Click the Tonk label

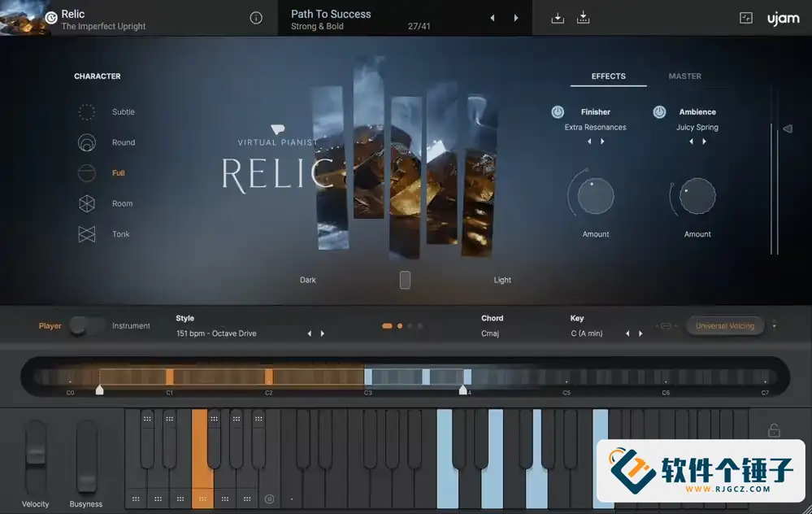tap(120, 234)
